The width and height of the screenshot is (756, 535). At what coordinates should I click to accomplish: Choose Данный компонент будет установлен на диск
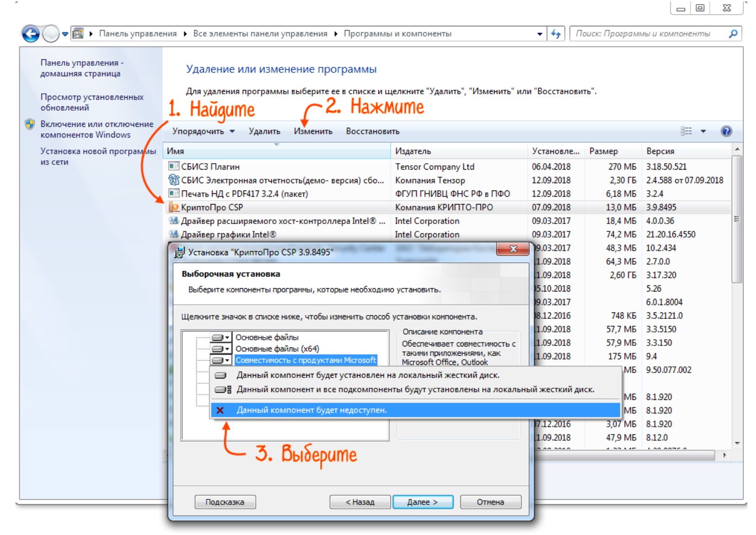[416, 375]
